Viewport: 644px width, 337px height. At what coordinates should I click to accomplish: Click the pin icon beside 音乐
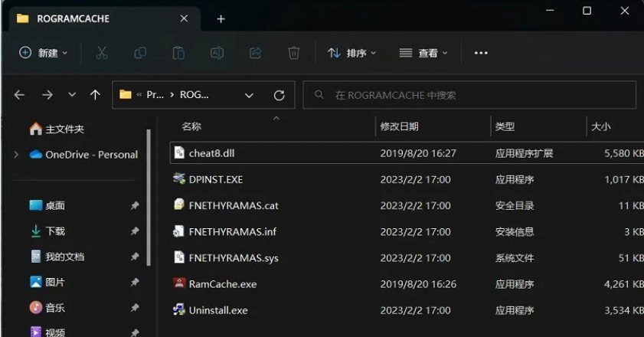click(x=135, y=308)
